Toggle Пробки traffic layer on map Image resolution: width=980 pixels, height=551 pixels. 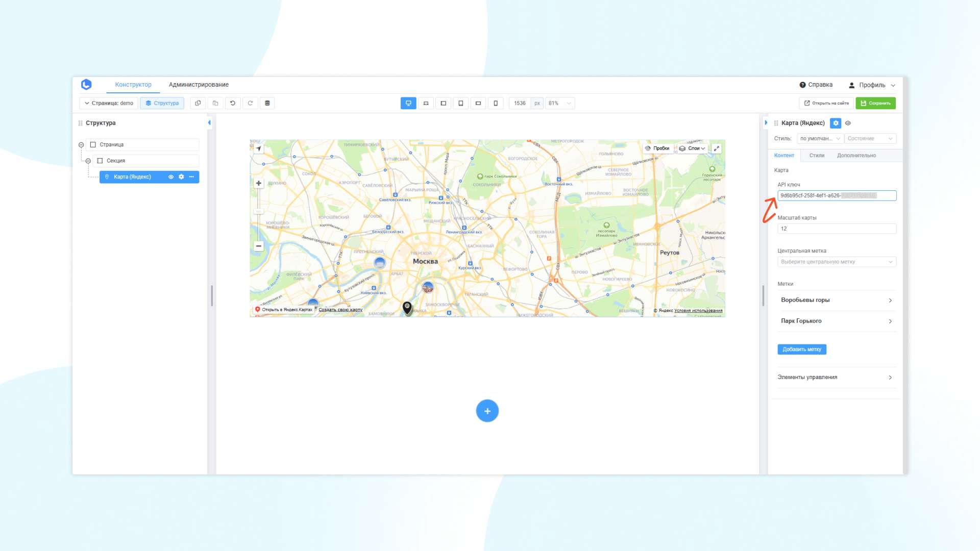click(x=657, y=148)
